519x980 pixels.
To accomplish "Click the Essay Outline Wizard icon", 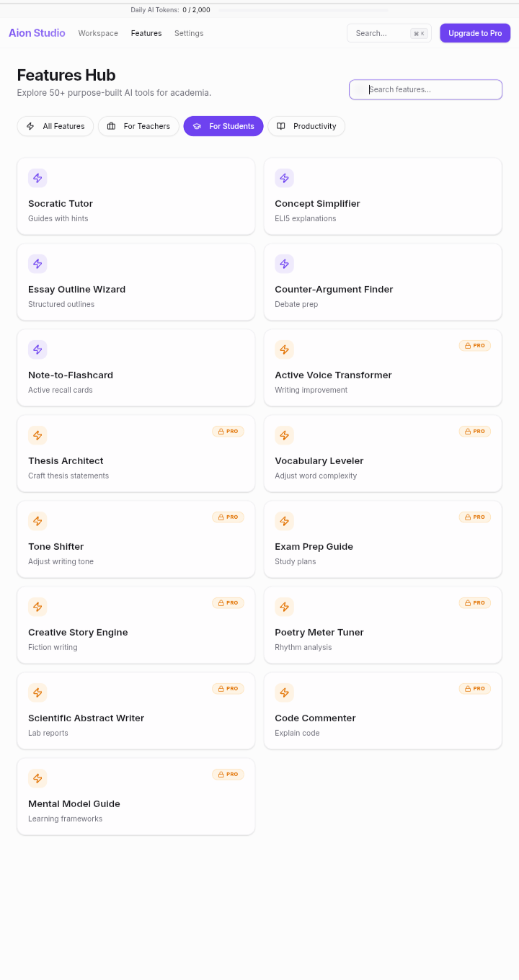I will [x=37, y=264].
